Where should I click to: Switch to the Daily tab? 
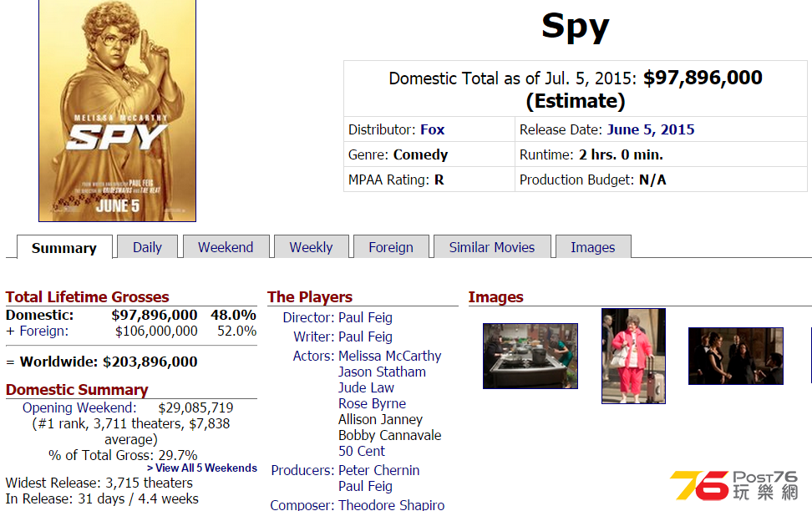tap(148, 247)
